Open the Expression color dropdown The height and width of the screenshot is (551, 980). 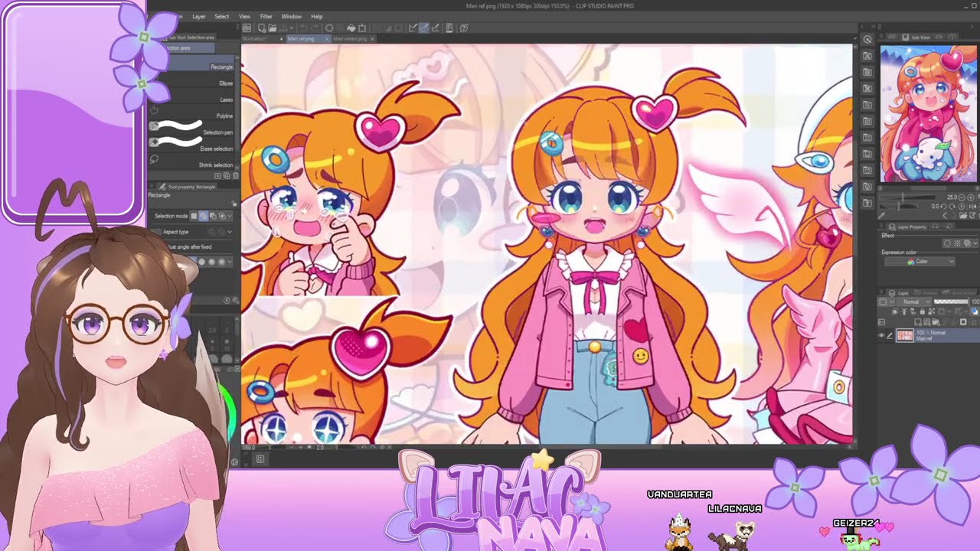pos(920,262)
